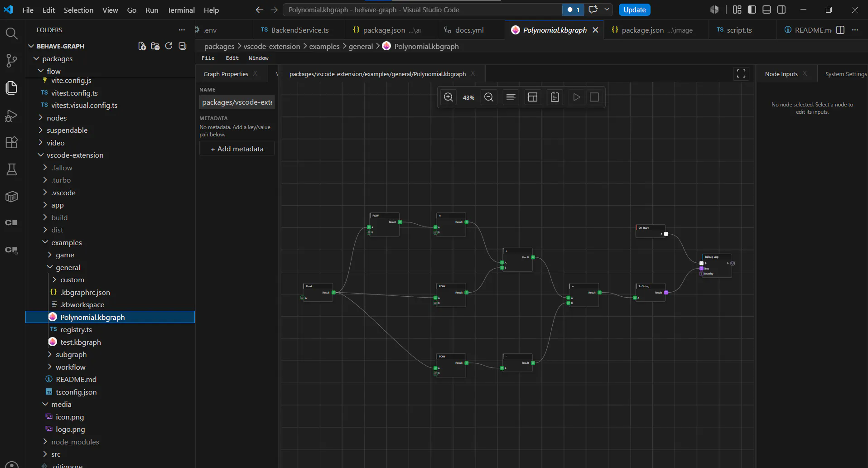The width and height of the screenshot is (868, 468).
Task: Select the Float node on canvas
Action: [x=318, y=293]
